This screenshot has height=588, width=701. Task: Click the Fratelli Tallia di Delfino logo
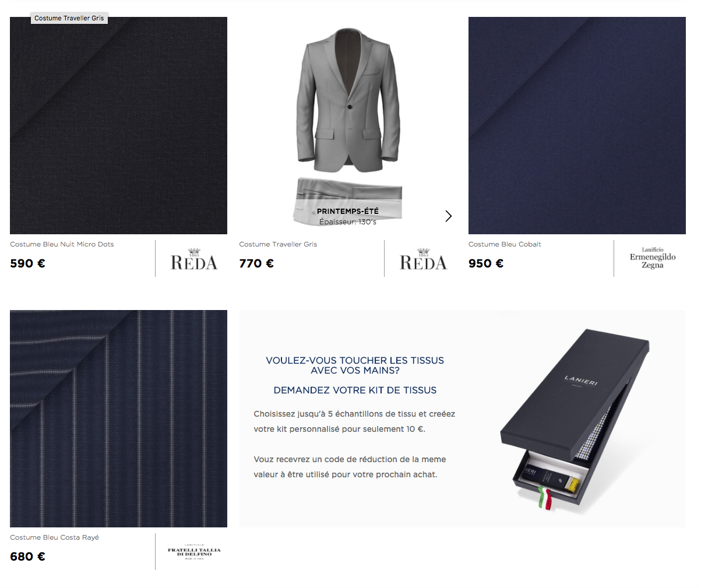click(x=194, y=552)
